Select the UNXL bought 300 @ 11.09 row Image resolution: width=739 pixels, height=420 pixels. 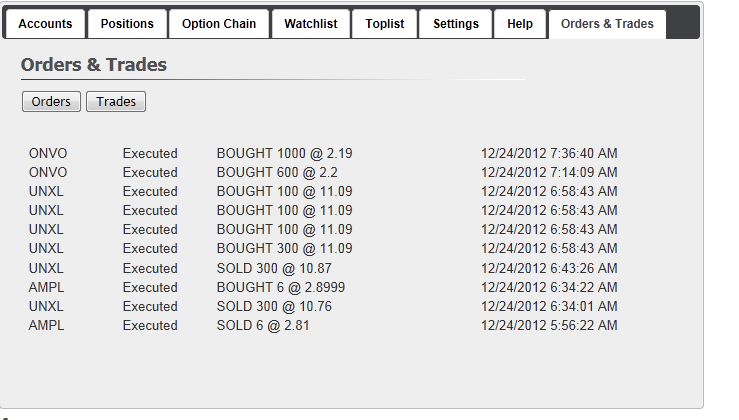coord(284,249)
